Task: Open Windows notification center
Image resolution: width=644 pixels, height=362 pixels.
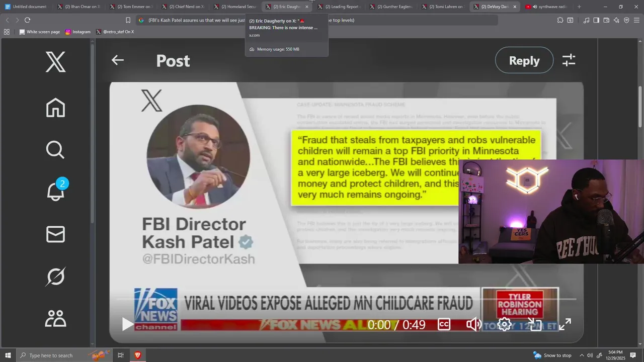Action: (633, 355)
